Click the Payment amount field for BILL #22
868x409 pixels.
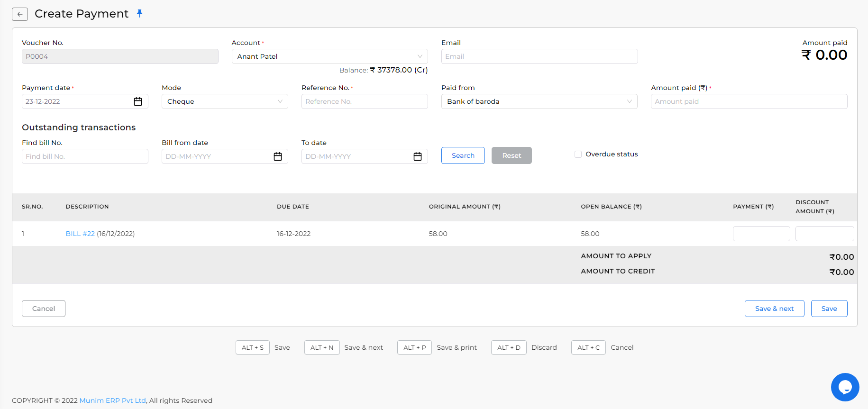(x=761, y=234)
